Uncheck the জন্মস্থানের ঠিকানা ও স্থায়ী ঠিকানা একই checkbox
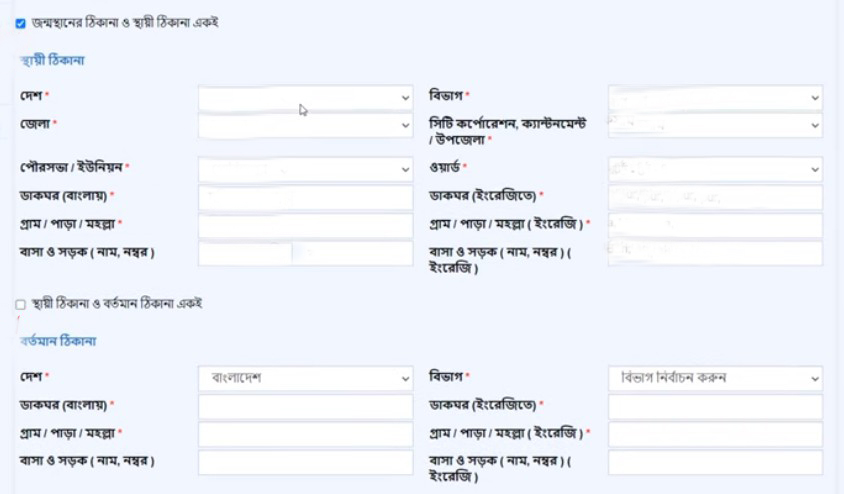 [21, 23]
